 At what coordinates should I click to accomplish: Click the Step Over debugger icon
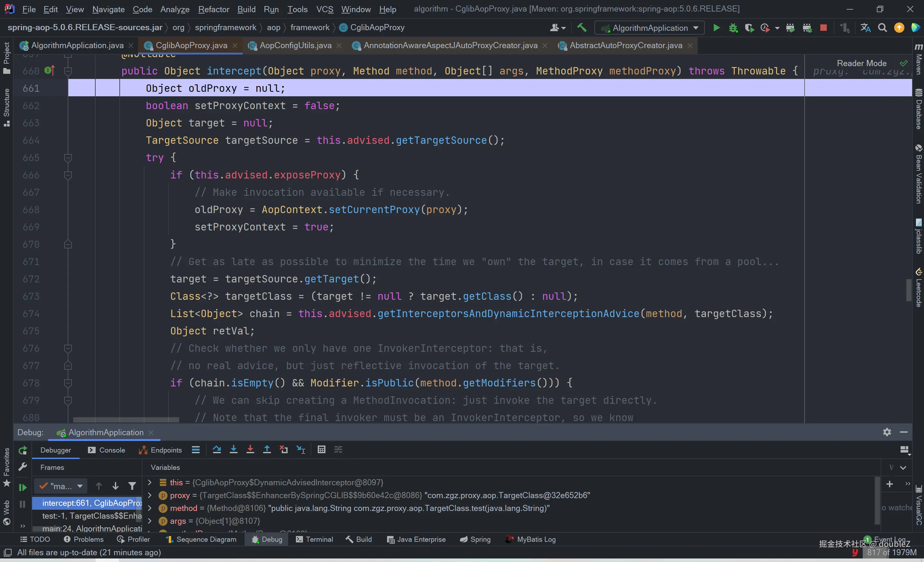coord(216,450)
